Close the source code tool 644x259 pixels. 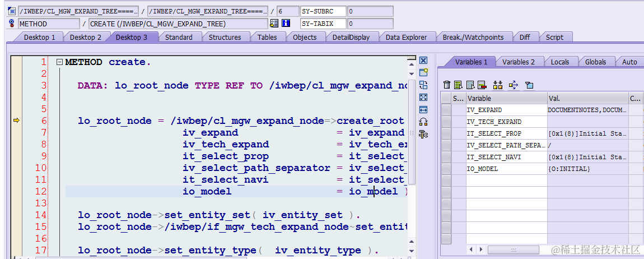[x=423, y=61]
